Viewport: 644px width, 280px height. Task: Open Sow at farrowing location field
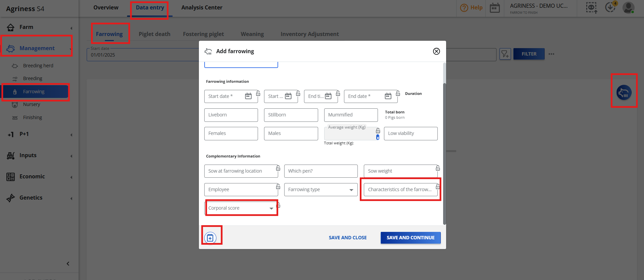click(241, 171)
